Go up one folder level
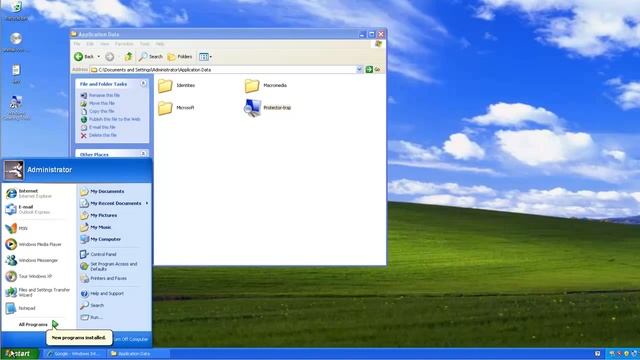The image size is (640, 360). (x=128, y=57)
